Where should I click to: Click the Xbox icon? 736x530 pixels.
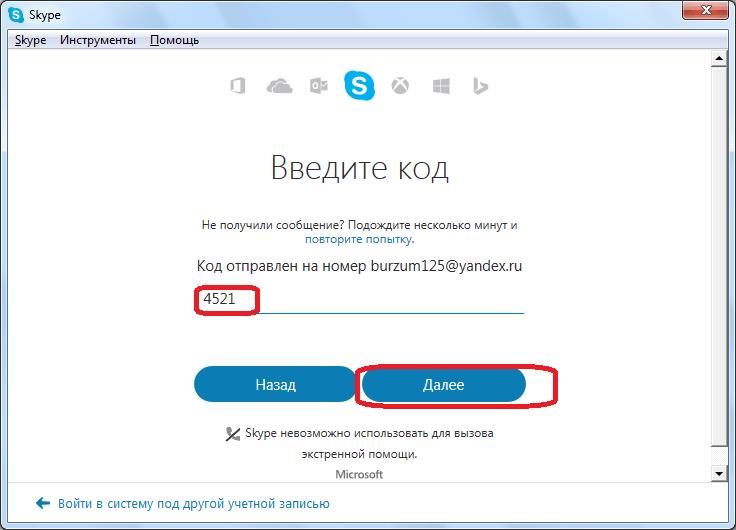click(x=400, y=86)
